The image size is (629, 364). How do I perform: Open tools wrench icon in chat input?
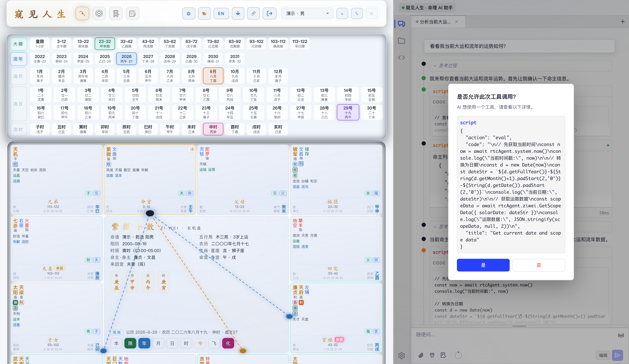click(432, 355)
